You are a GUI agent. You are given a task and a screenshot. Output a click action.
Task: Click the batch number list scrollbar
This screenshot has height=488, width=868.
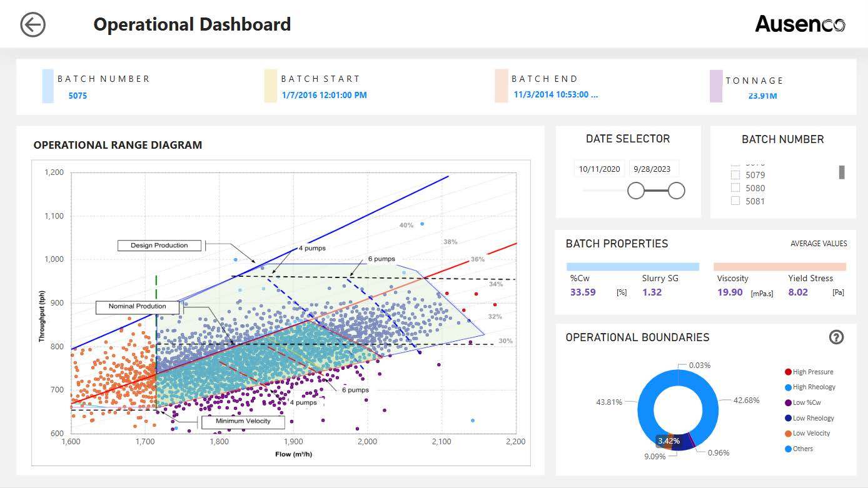tap(842, 172)
